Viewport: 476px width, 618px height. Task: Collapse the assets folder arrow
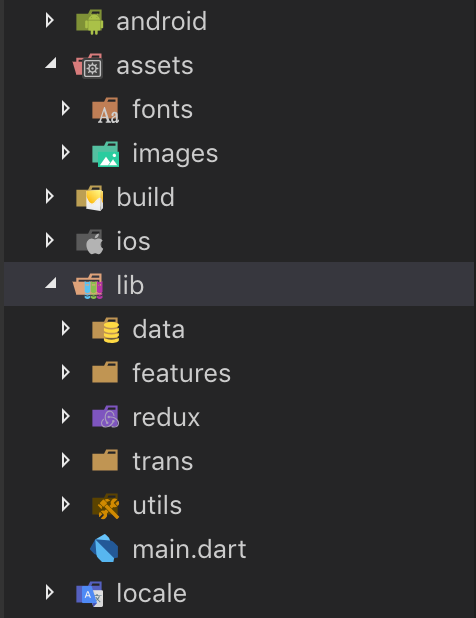pyautogui.click(x=50, y=63)
